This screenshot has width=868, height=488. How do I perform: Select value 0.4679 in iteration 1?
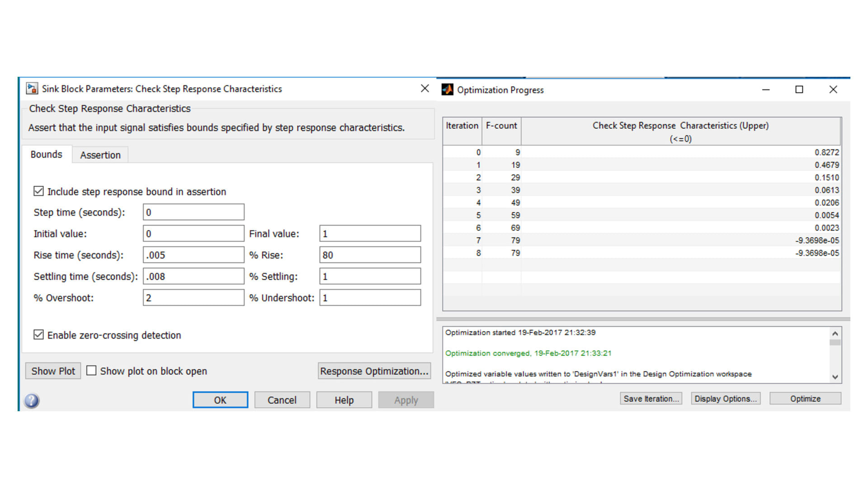(827, 165)
